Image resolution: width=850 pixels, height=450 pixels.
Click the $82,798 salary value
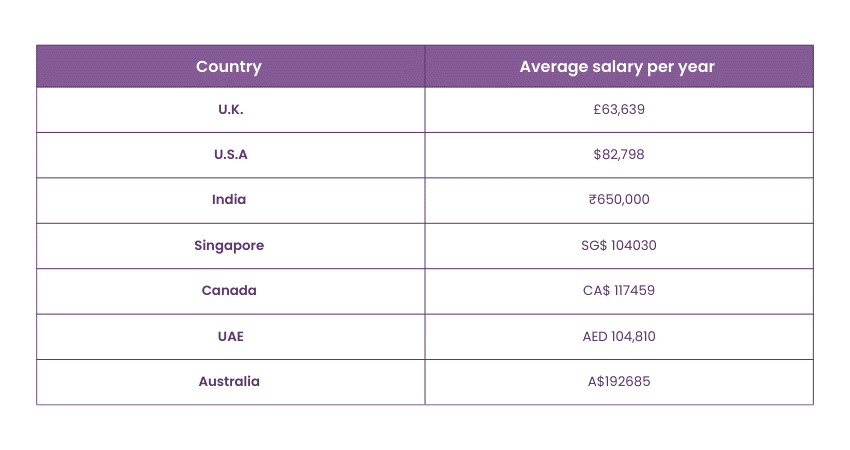[x=619, y=154]
